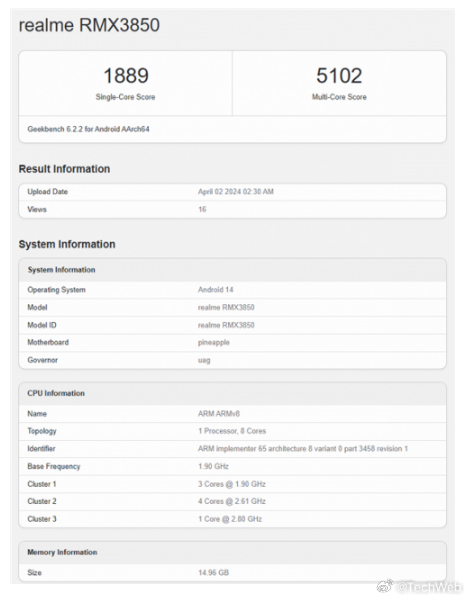Viewport: 467px width, 600px height.
Task: Click the large 'System Information' section heading
Action: (x=67, y=244)
